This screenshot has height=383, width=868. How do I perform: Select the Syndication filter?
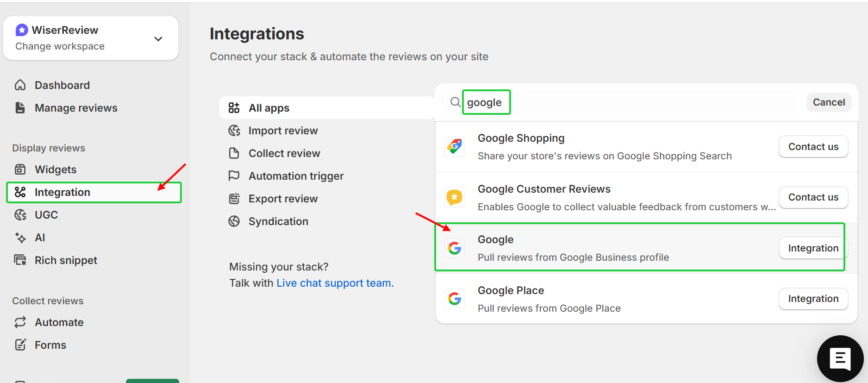tap(278, 221)
